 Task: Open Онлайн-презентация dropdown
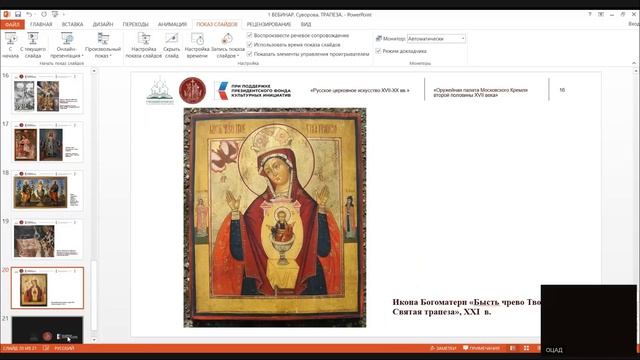pos(67,45)
